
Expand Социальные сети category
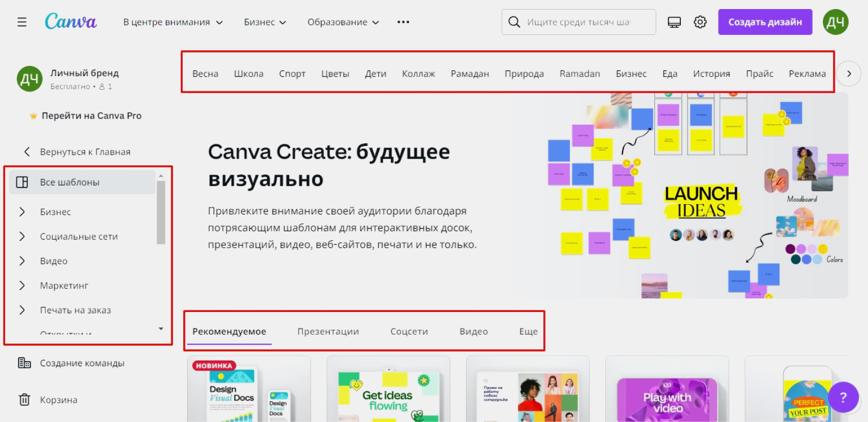tap(22, 236)
